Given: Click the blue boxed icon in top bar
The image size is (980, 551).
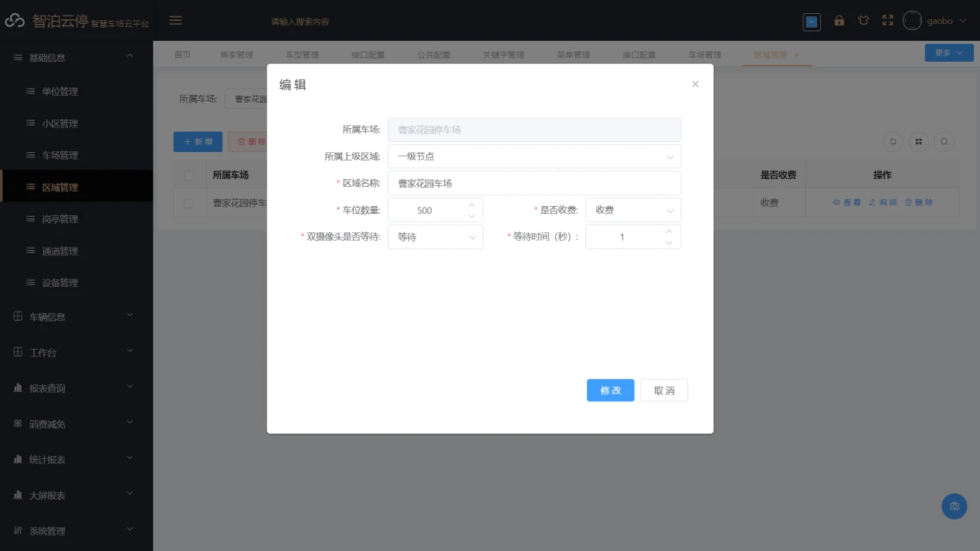Looking at the screenshot, I should 812,22.
